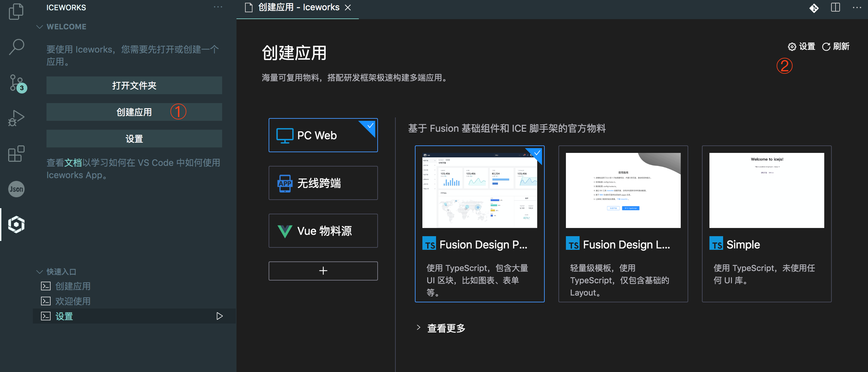
Task: Open the Iceworks panel more actions menu
Action: 218,7
